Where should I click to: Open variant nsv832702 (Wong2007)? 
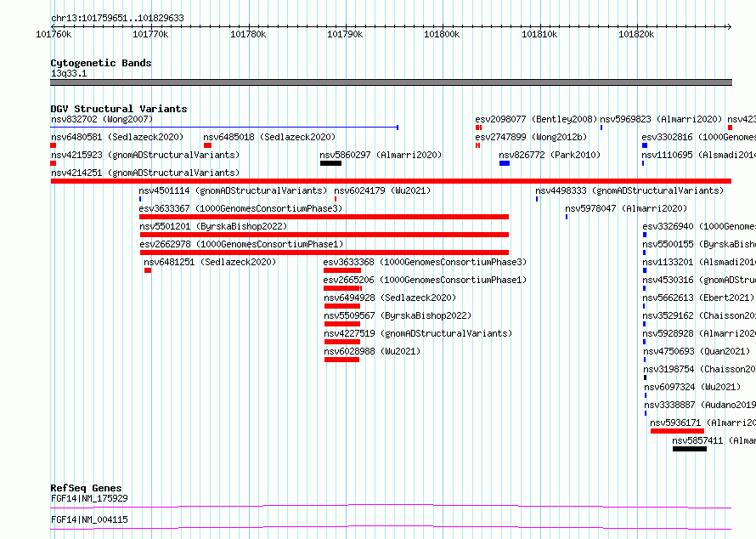102,119
